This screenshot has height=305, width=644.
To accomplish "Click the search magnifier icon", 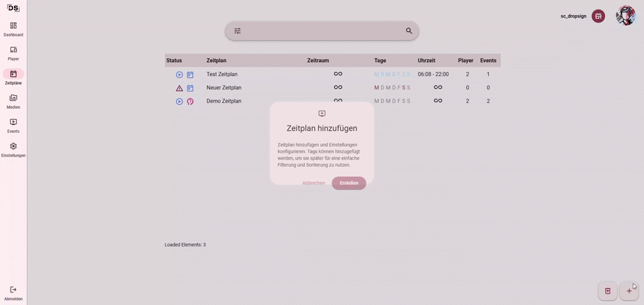I will [x=409, y=31].
